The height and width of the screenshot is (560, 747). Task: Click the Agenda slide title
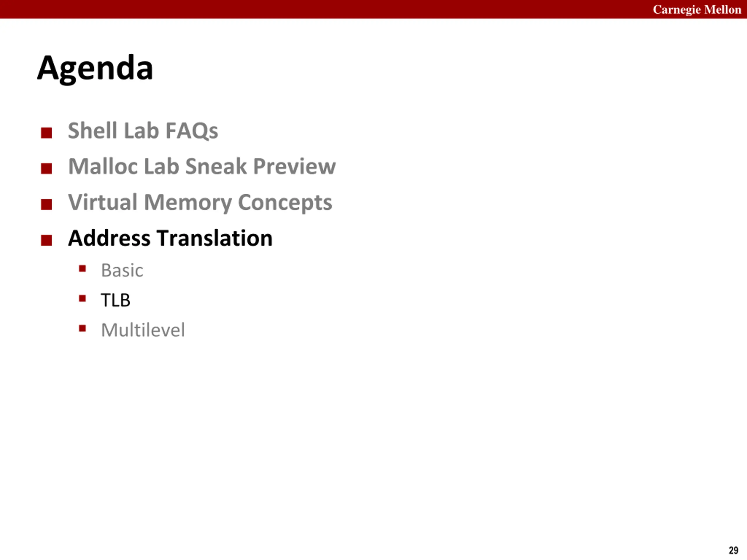tap(95, 69)
